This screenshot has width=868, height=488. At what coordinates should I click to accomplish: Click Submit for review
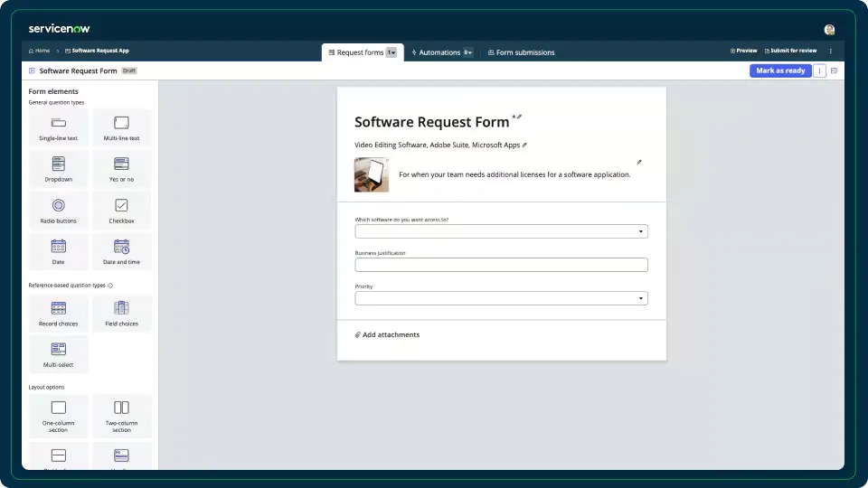coord(790,51)
